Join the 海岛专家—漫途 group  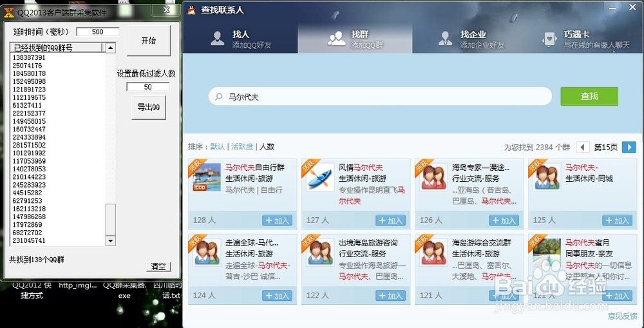click(x=504, y=221)
